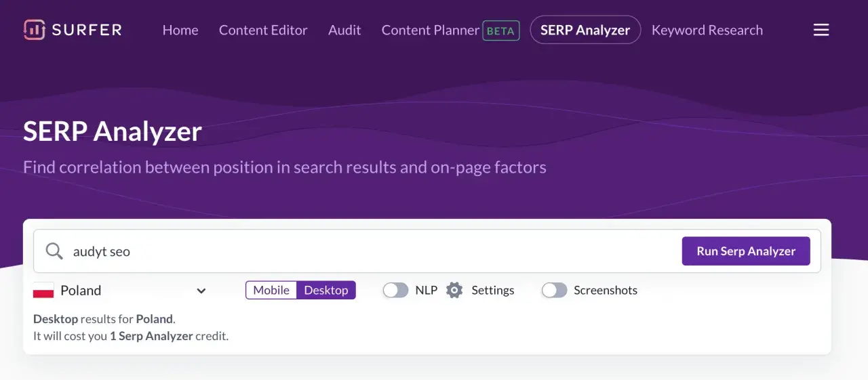Select the Desktop results option
Image resolution: width=868 pixels, height=380 pixels.
click(x=326, y=290)
